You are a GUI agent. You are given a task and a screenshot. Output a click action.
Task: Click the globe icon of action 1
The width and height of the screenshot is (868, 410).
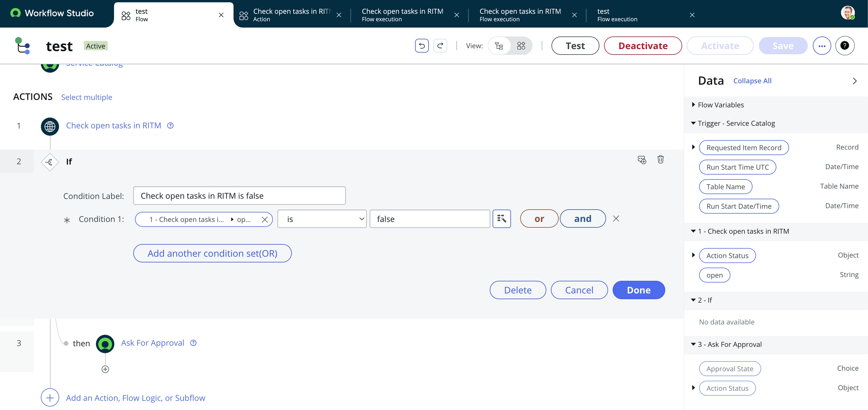pos(50,126)
